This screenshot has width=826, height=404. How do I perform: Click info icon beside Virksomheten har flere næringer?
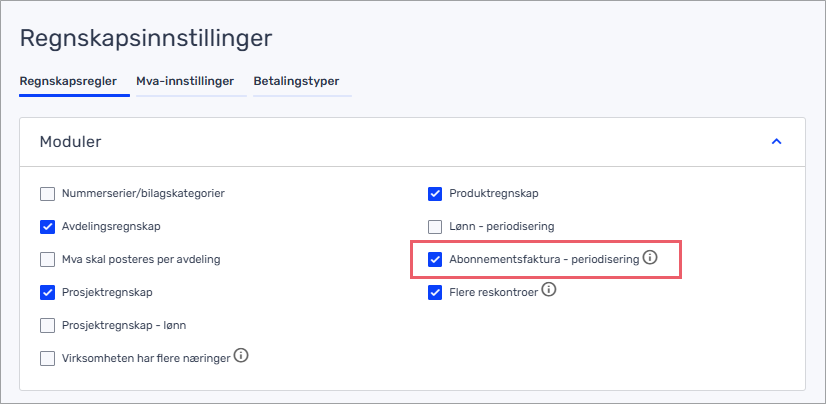[241, 356]
